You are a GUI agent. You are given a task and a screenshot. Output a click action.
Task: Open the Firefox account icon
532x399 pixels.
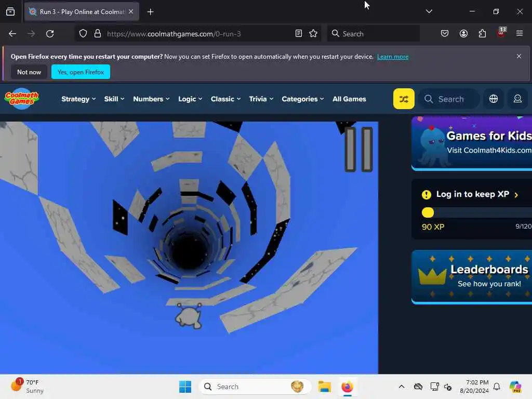point(463,34)
